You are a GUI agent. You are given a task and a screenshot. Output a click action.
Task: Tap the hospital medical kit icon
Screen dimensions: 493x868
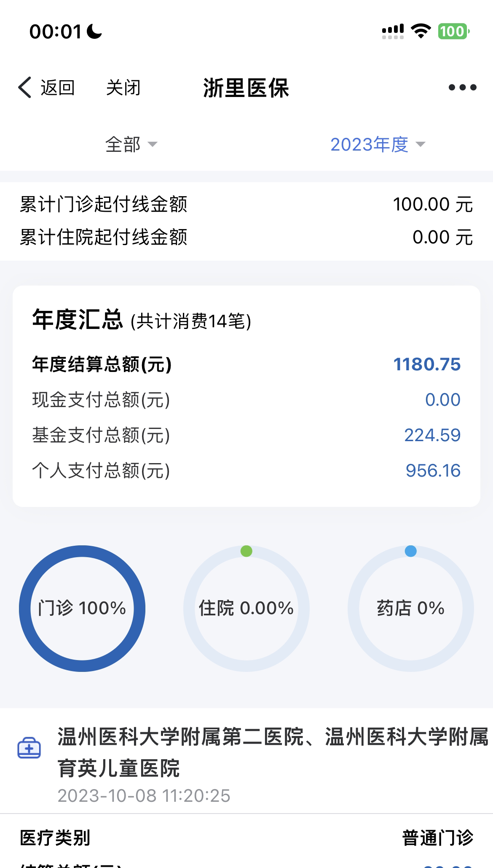pos(29,748)
